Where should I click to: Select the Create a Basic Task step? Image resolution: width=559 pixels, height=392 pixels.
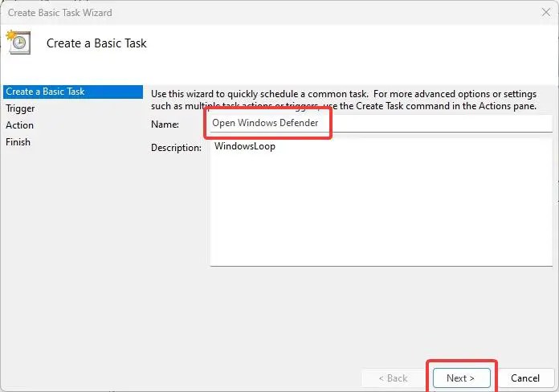73,92
